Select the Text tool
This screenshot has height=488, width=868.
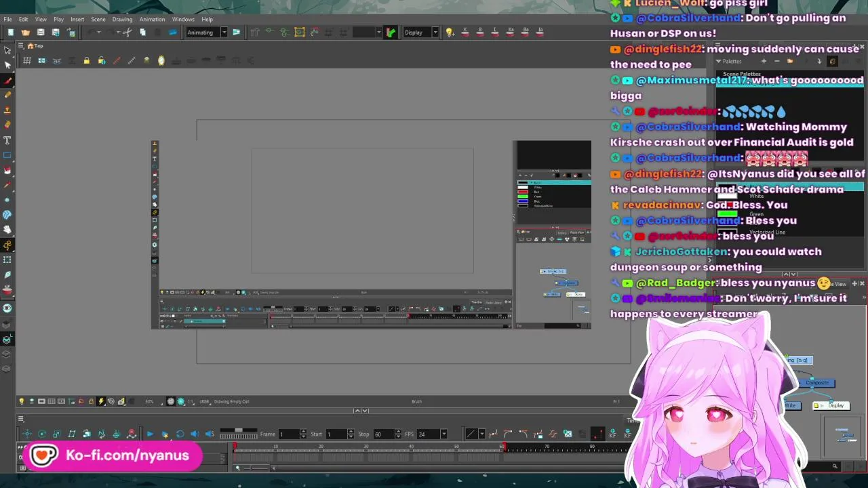[7, 140]
